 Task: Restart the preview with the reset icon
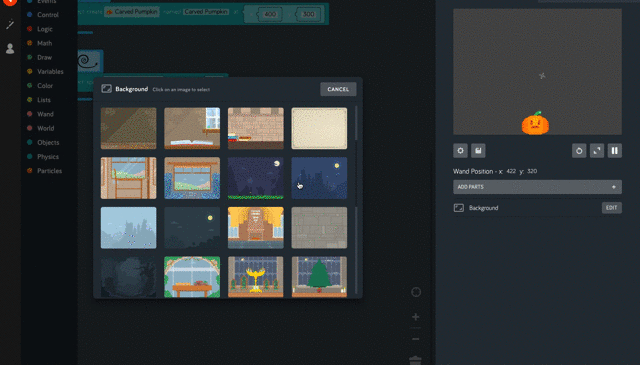(579, 151)
